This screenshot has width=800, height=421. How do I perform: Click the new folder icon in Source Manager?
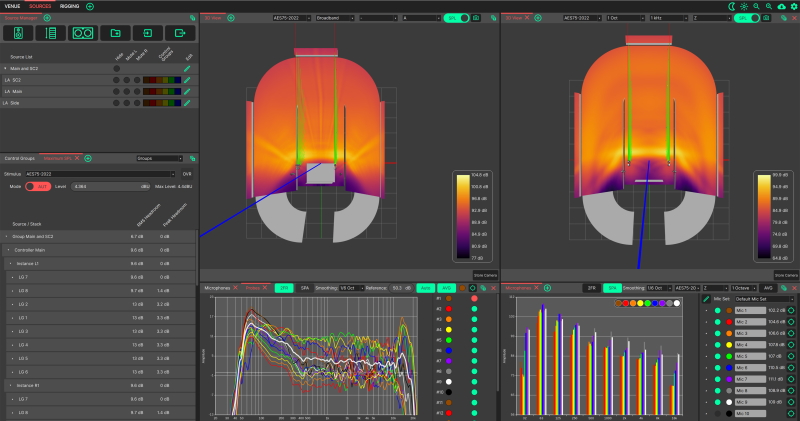(x=117, y=33)
